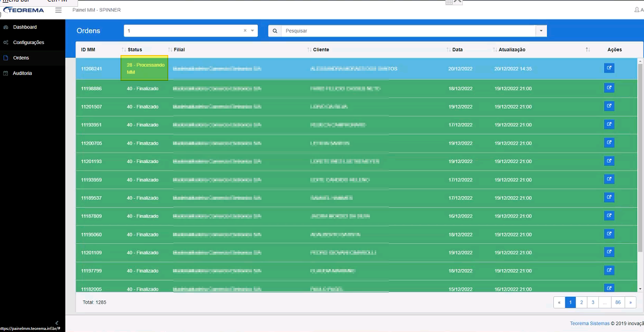
Task: Go to next page of results
Action: pyautogui.click(x=630, y=303)
